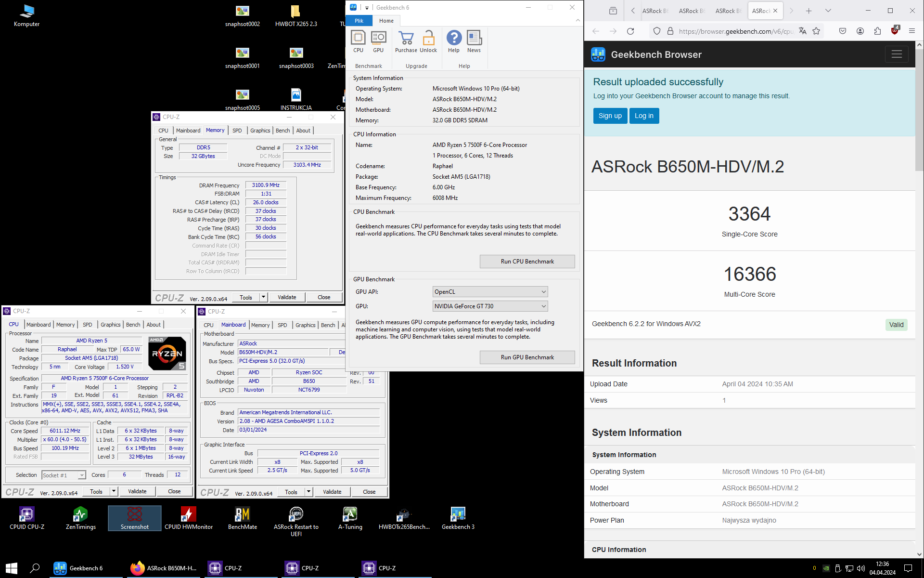Select the snaphsot0002 desktop file
Image resolution: width=924 pixels, height=578 pixels.
(x=243, y=15)
